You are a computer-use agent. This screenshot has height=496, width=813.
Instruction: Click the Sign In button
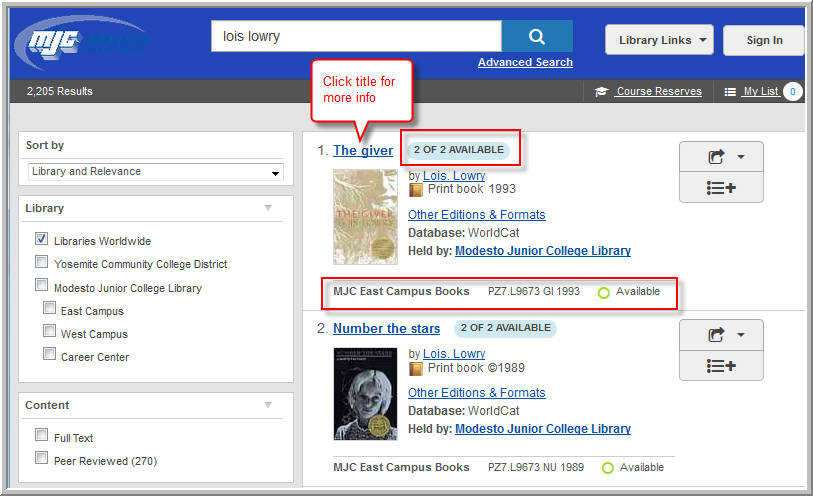point(764,40)
